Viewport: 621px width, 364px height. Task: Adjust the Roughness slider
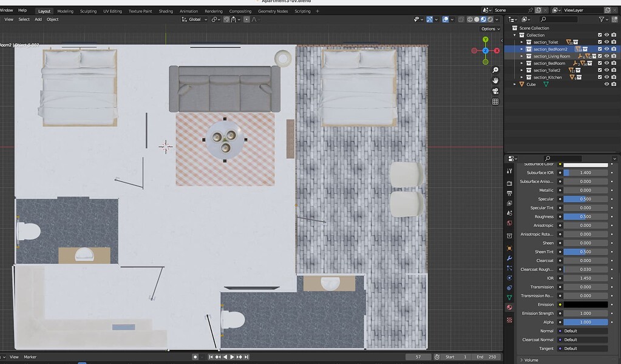click(585, 216)
